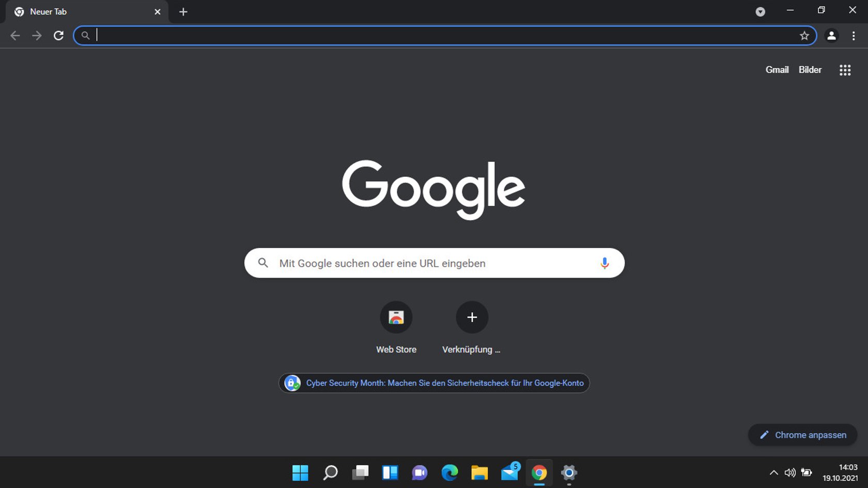Click Chrome anpassen button

[x=802, y=435]
